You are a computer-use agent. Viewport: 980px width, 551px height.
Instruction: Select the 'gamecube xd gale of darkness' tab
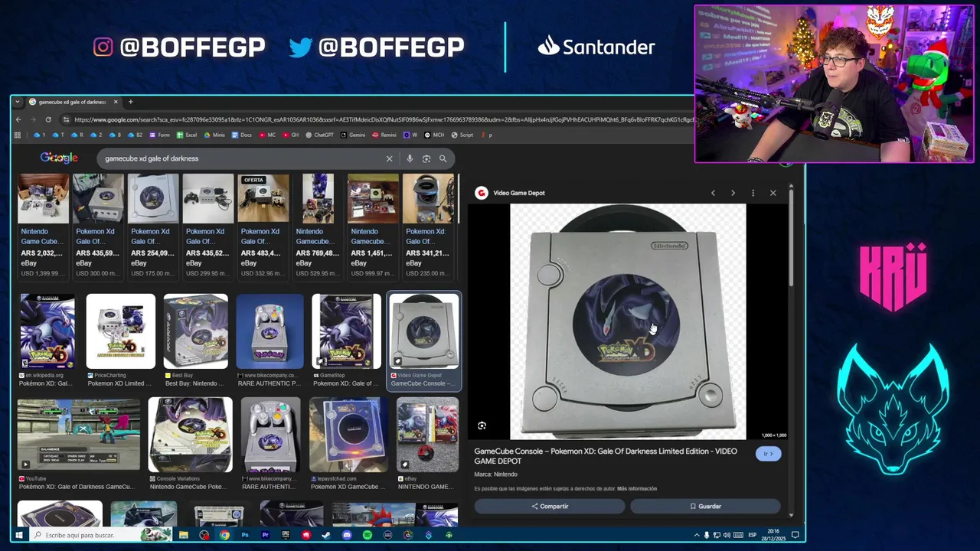coord(73,102)
